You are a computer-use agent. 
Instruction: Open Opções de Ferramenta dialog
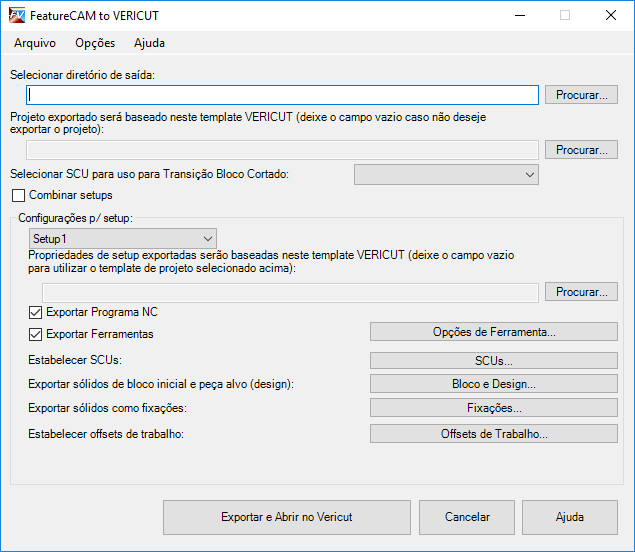pyautogui.click(x=494, y=332)
